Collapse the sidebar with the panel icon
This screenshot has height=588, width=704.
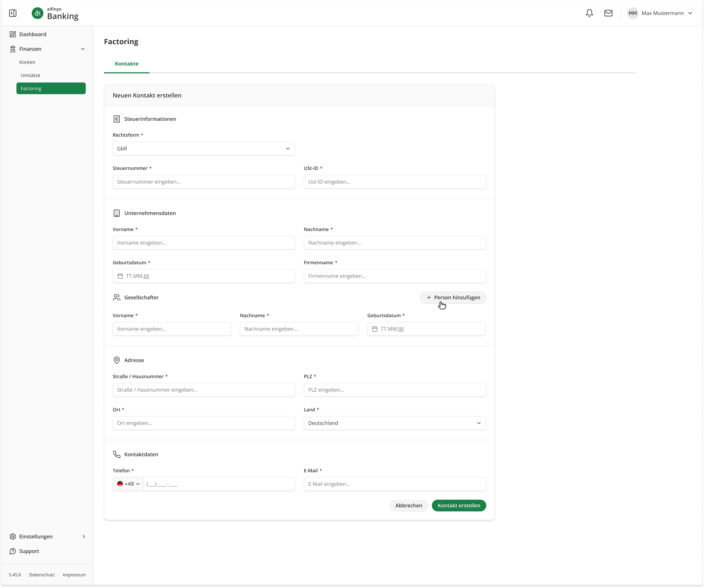[13, 13]
